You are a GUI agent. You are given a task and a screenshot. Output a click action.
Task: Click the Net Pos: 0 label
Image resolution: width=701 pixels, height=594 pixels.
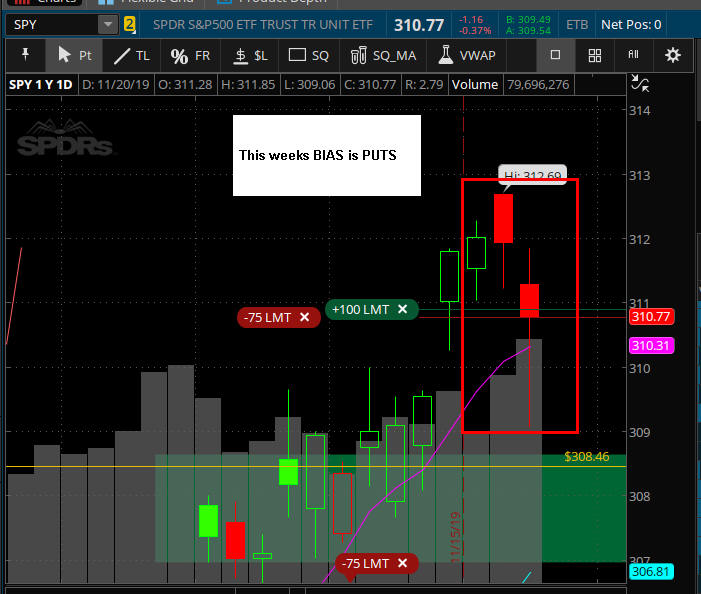pyautogui.click(x=631, y=25)
